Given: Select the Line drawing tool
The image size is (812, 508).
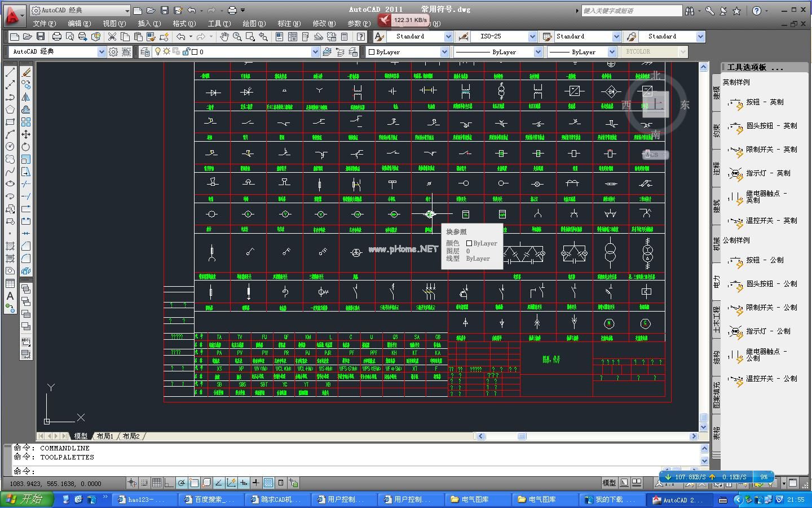Looking at the screenshot, I should [10, 72].
